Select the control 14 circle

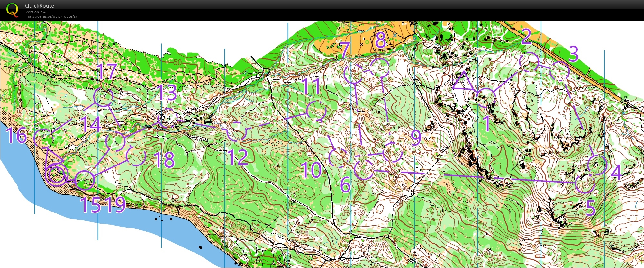point(115,141)
